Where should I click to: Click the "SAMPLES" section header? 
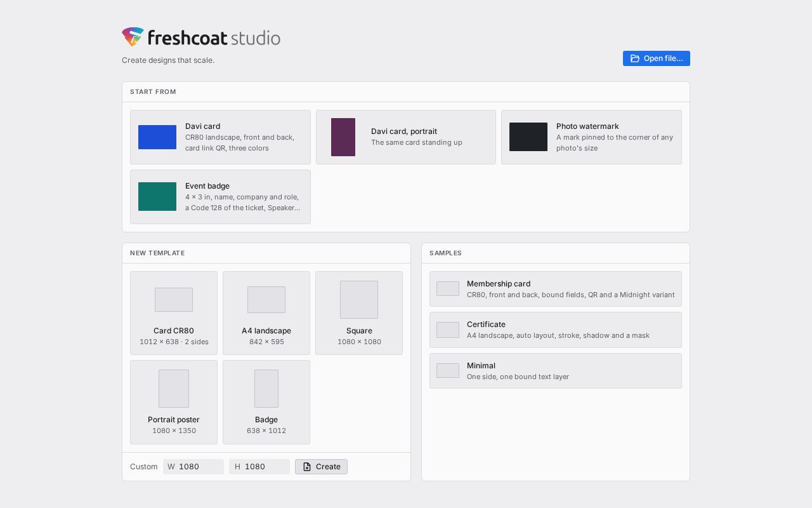click(445, 253)
